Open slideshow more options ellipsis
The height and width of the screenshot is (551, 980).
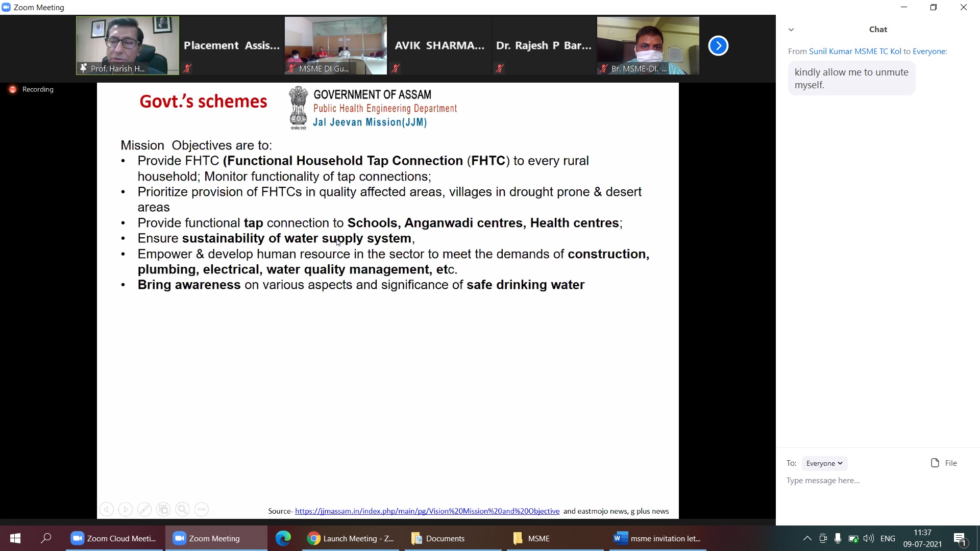click(202, 509)
